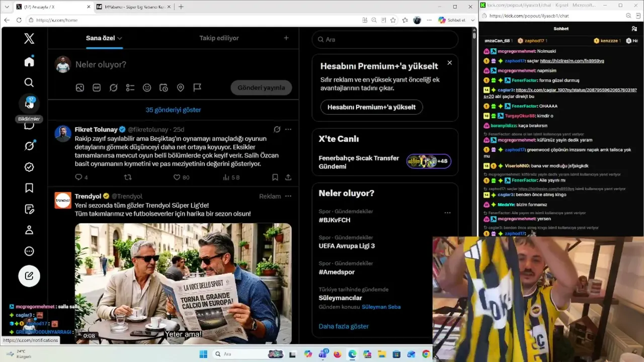Open the Windows Start menu
This screenshot has height=362, width=644.
coord(203,354)
